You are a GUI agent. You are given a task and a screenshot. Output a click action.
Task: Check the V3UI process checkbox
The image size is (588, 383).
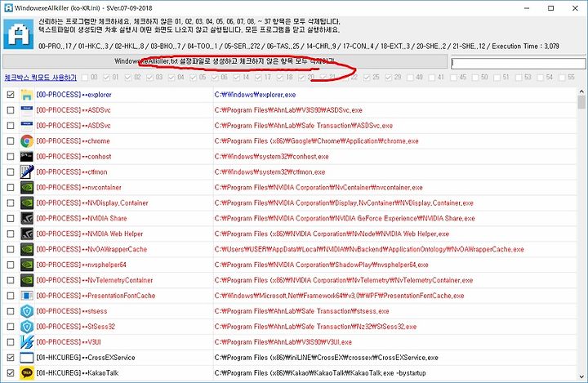[x=11, y=342]
